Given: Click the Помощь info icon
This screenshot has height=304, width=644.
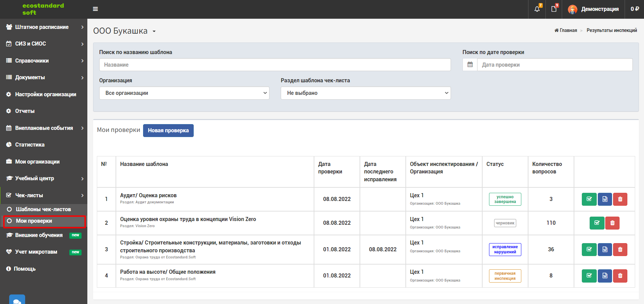Looking at the screenshot, I should (x=8, y=269).
